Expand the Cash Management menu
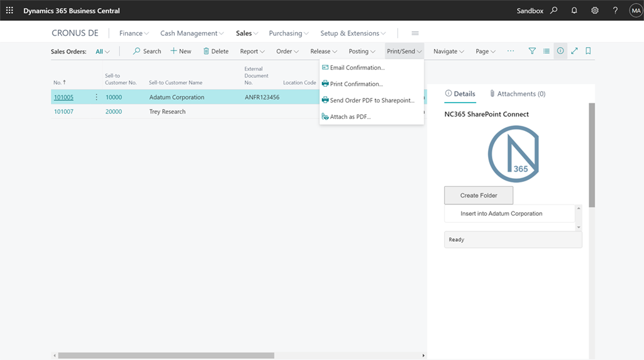Screen dimensions: 644x360 click(192, 33)
